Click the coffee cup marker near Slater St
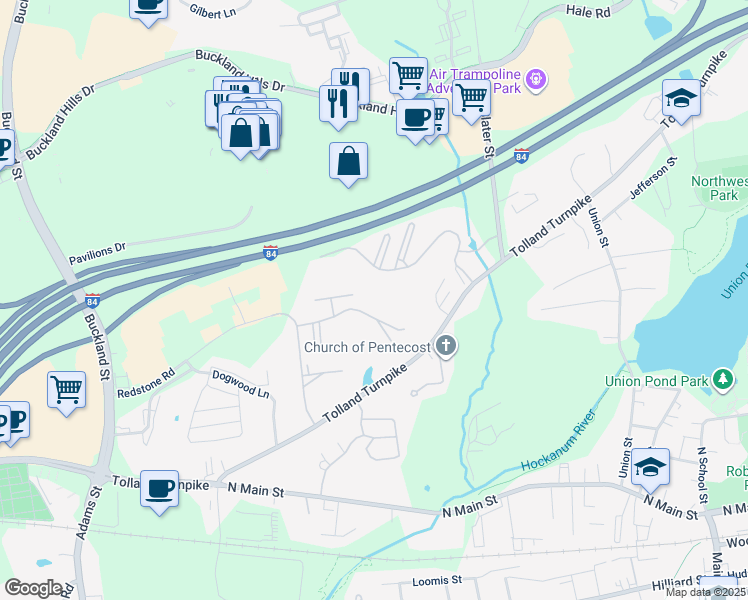The height and width of the screenshot is (600, 748). pyautogui.click(x=415, y=120)
